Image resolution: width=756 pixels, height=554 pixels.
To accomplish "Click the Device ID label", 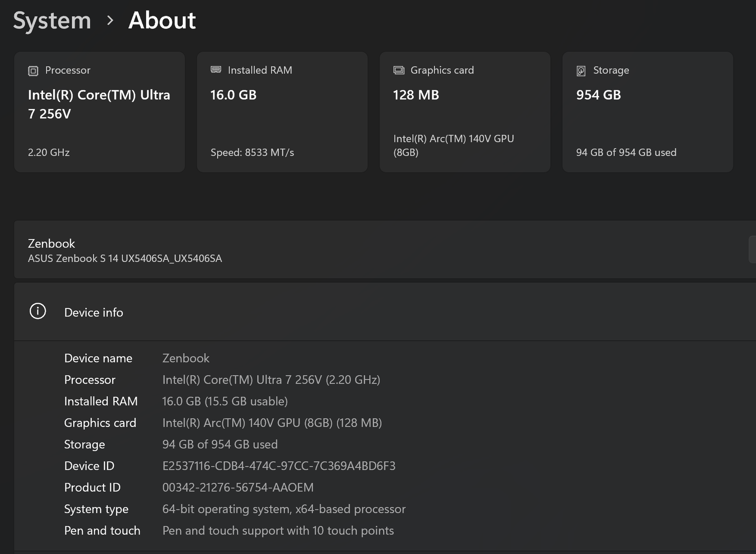I will pos(89,466).
